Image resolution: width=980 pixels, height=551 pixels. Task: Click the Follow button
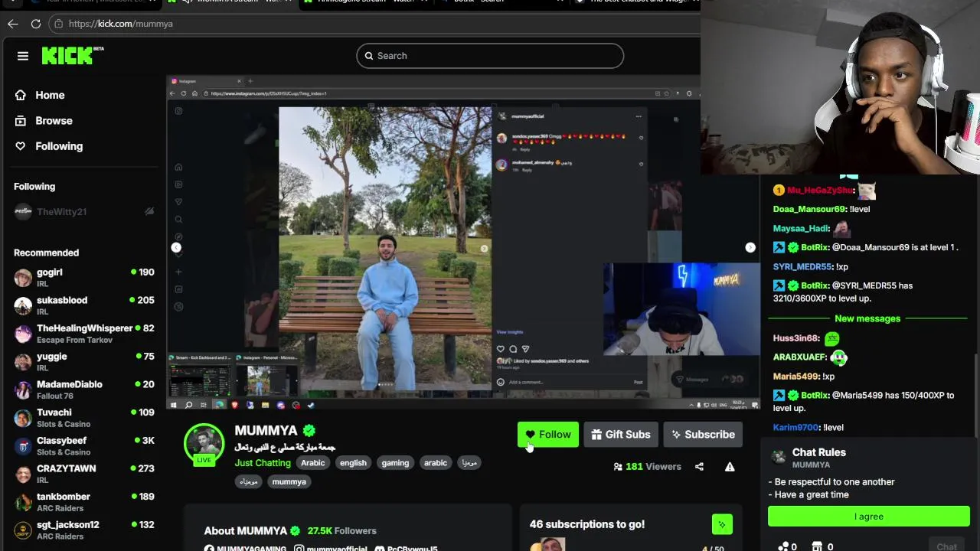tap(548, 435)
